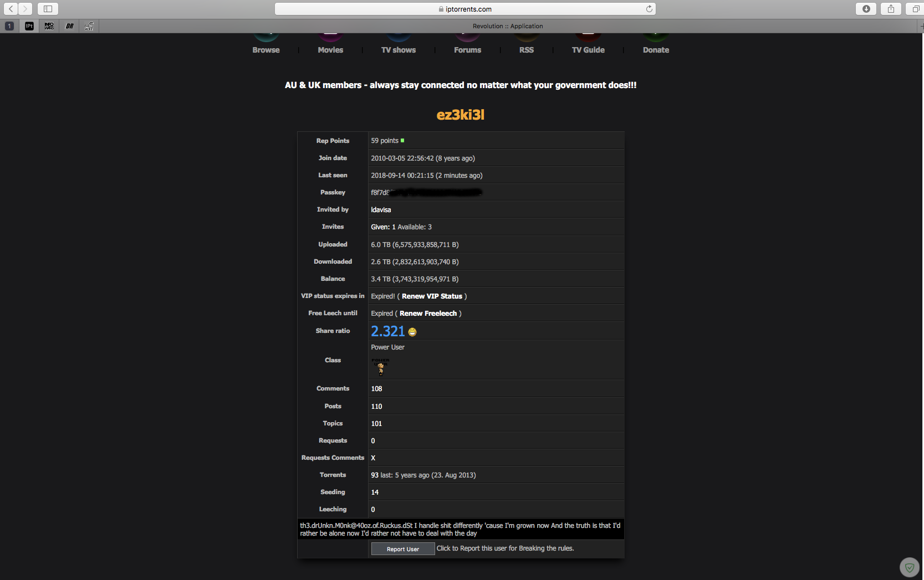Click the Report User button
This screenshot has height=580, width=924.
(x=403, y=549)
